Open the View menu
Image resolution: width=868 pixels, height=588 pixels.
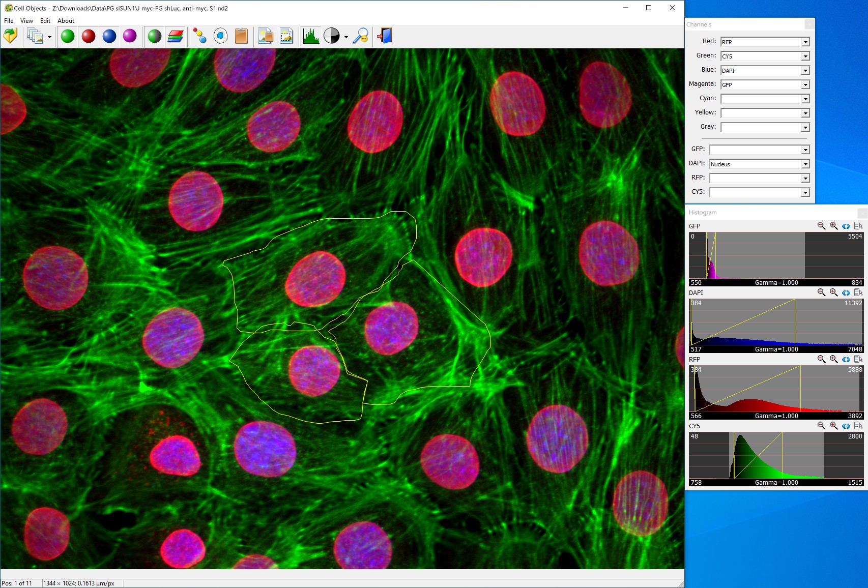(26, 21)
